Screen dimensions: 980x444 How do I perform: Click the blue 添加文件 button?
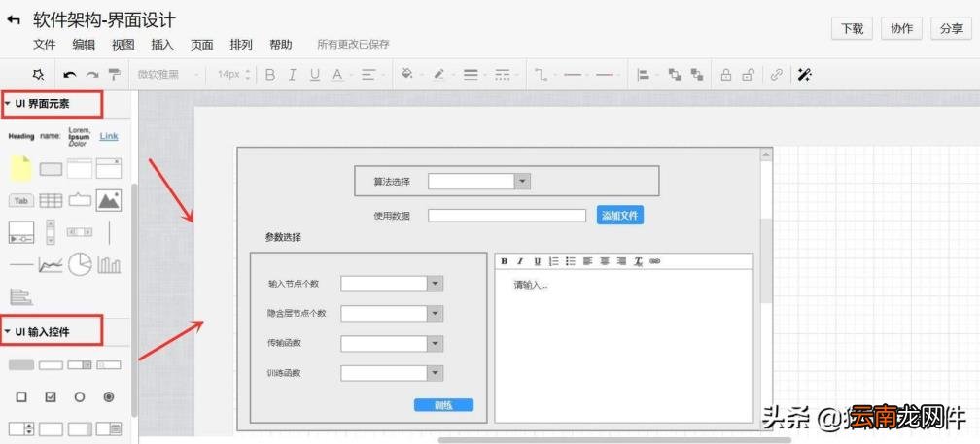(620, 216)
